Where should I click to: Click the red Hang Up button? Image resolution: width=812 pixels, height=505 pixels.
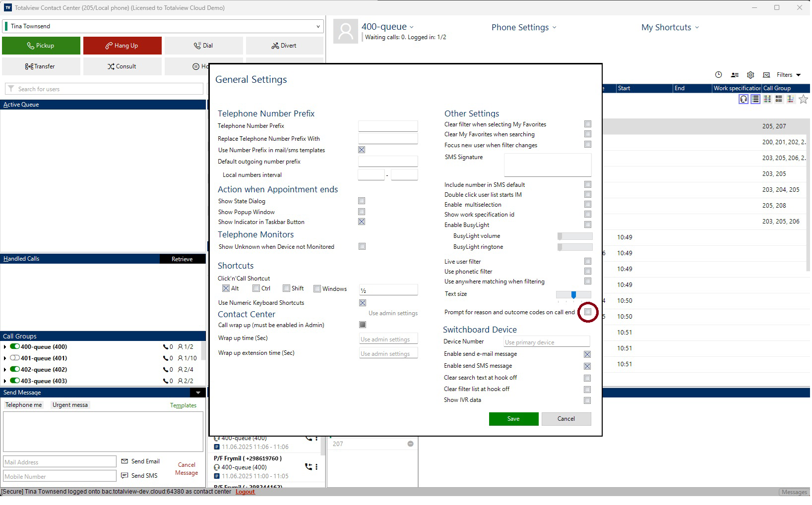[123, 46]
